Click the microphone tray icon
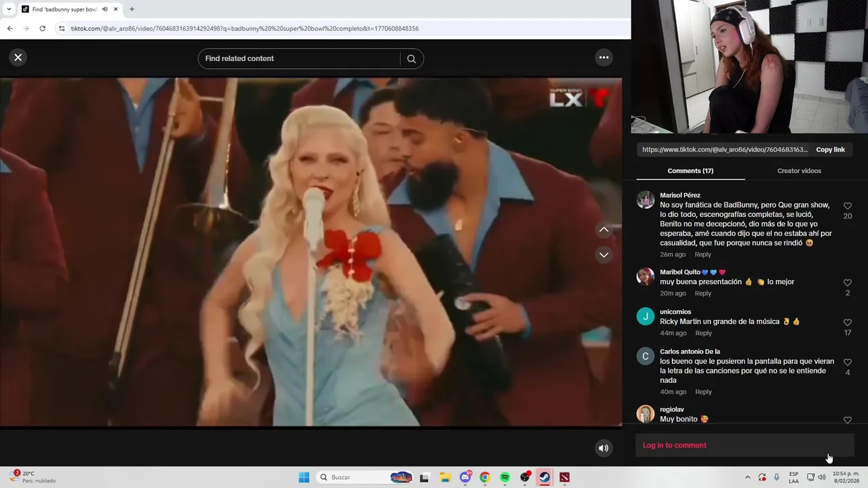The width and height of the screenshot is (868, 488). pos(776,477)
